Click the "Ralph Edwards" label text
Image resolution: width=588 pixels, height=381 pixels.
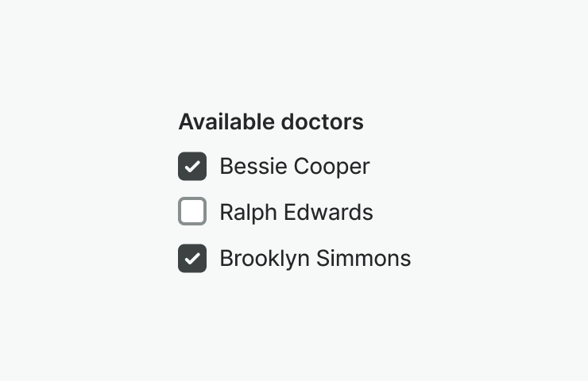click(x=296, y=212)
